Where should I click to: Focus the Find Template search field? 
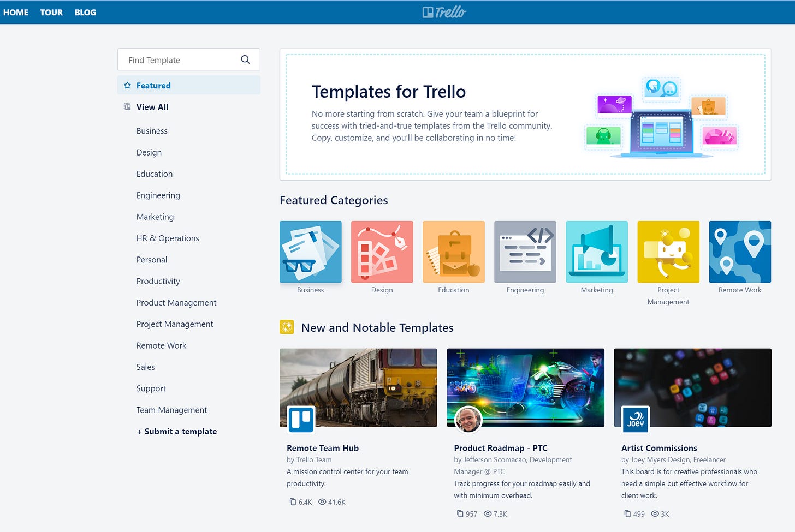click(189, 59)
